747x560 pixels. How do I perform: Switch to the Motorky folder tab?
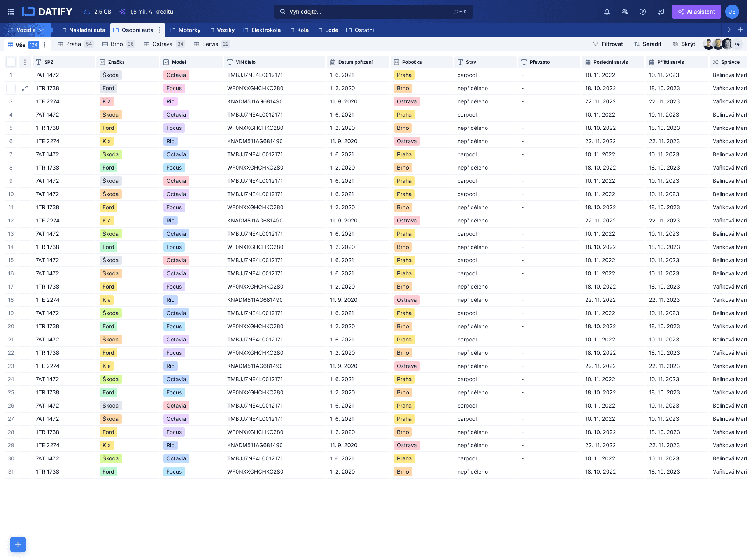pyautogui.click(x=185, y=30)
